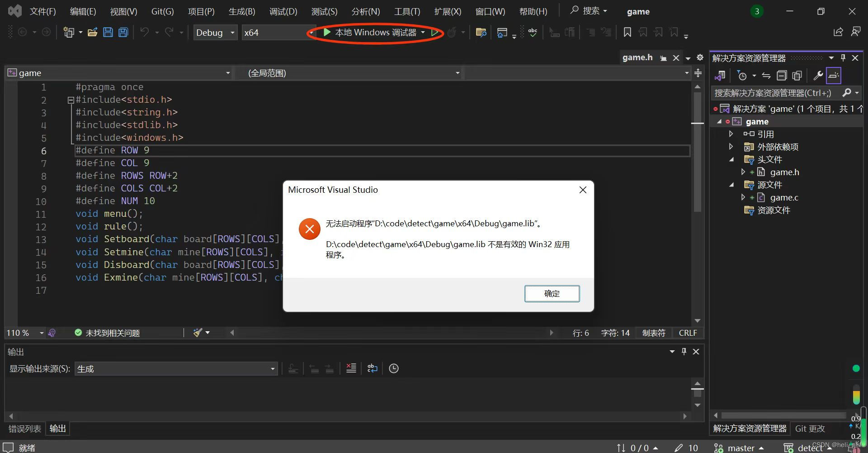The width and height of the screenshot is (868, 453).
Task: Click pending changes filter clock icon
Action: click(742, 76)
